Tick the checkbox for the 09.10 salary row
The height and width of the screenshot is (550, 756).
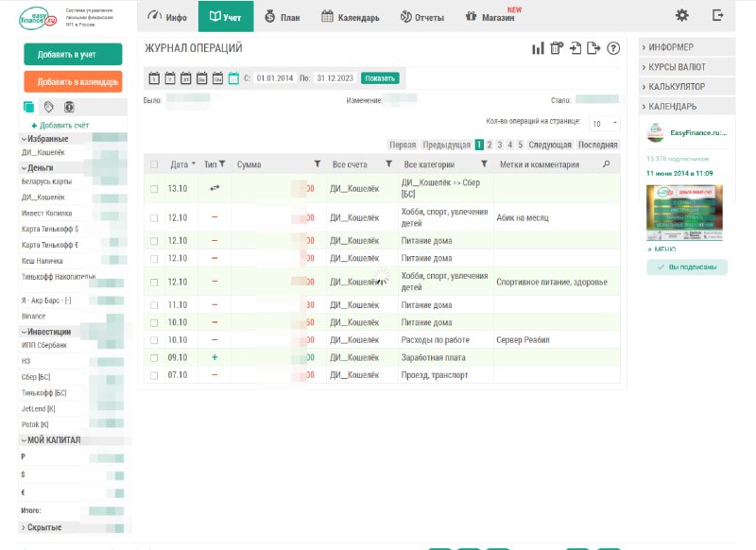(x=154, y=358)
